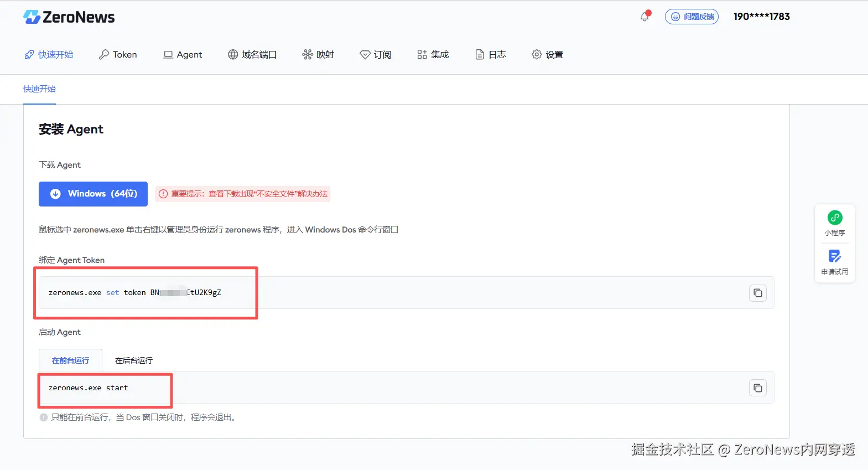
Task: Open the 映射 menu item
Action: click(318, 54)
